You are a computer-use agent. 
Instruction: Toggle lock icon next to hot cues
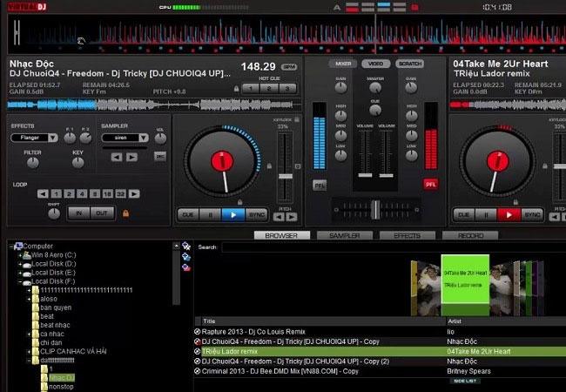(237, 89)
